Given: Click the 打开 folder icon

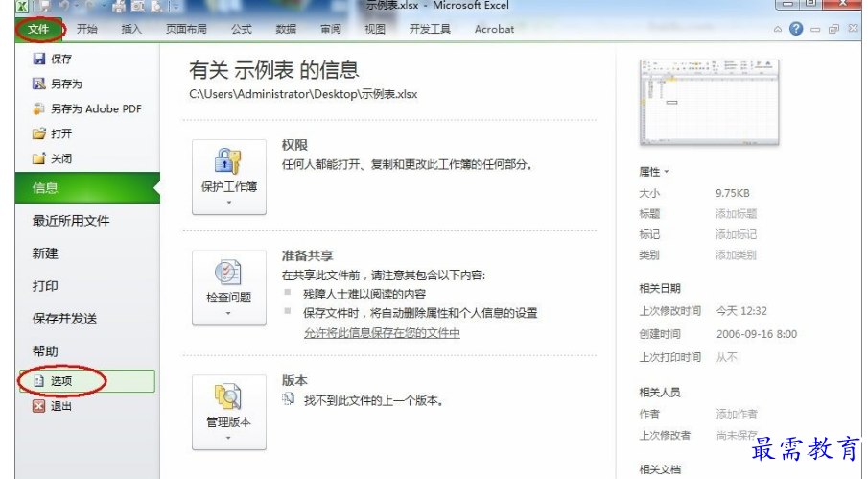Looking at the screenshot, I should coord(38,133).
